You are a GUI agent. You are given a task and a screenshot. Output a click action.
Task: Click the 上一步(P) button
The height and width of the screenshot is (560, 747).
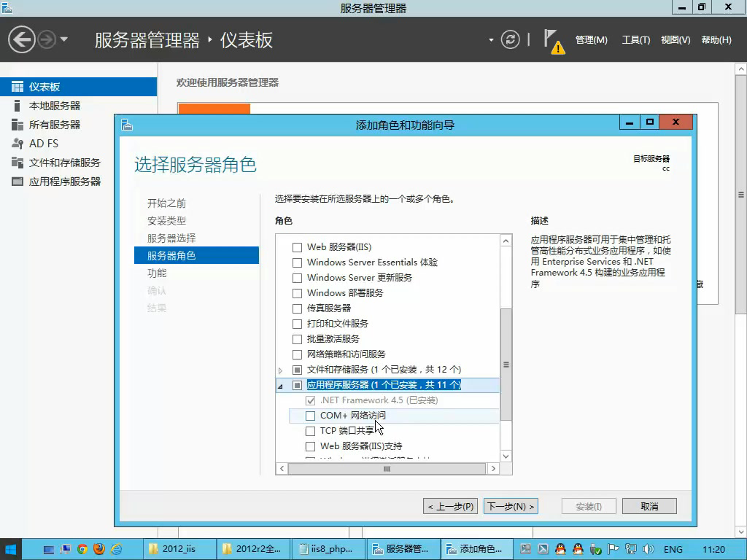[450, 506]
